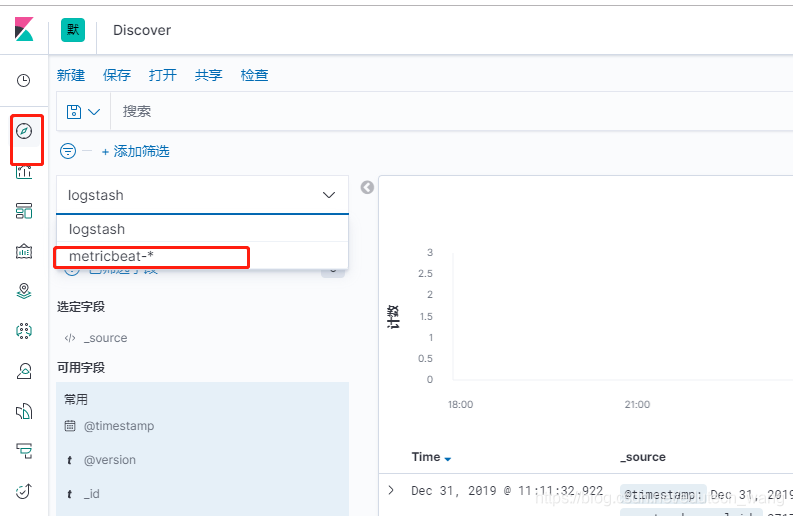Click the 21:00 axis label
The image size is (793, 516).
(637, 404)
